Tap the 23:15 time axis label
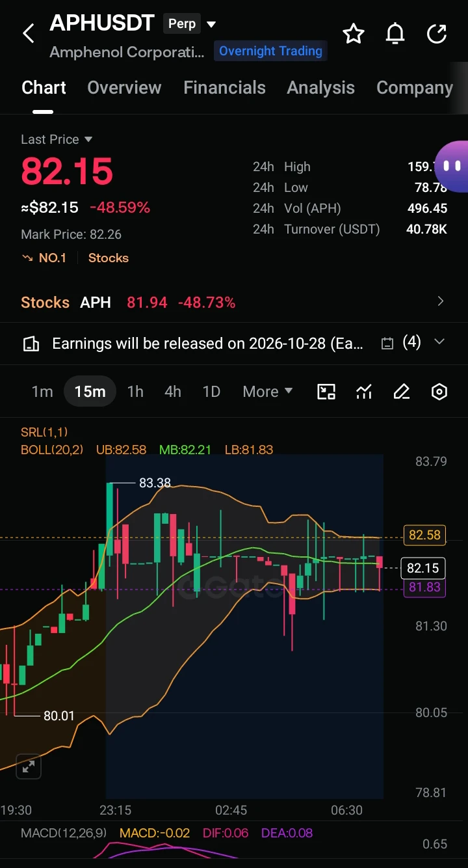This screenshot has width=468, height=868. [115, 810]
